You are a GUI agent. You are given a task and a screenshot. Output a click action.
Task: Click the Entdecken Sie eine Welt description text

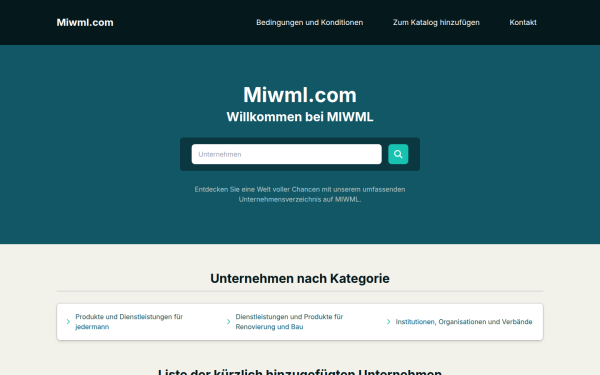click(300, 194)
